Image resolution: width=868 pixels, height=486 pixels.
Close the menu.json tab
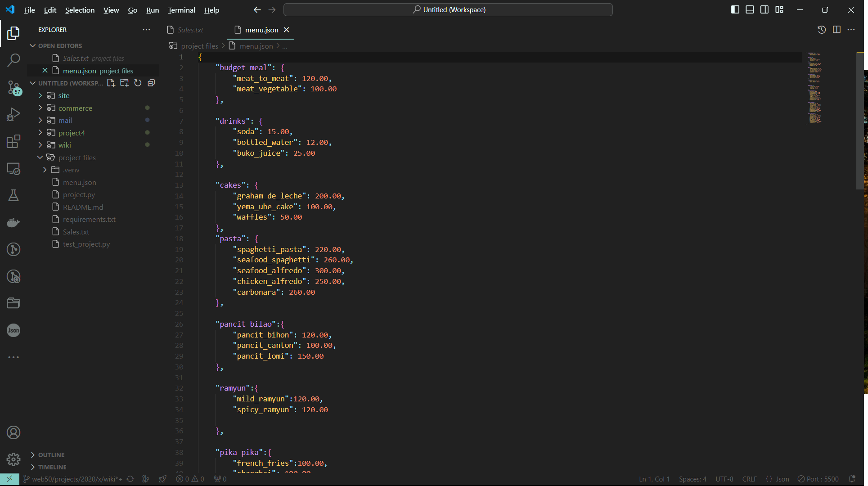pyautogui.click(x=286, y=30)
